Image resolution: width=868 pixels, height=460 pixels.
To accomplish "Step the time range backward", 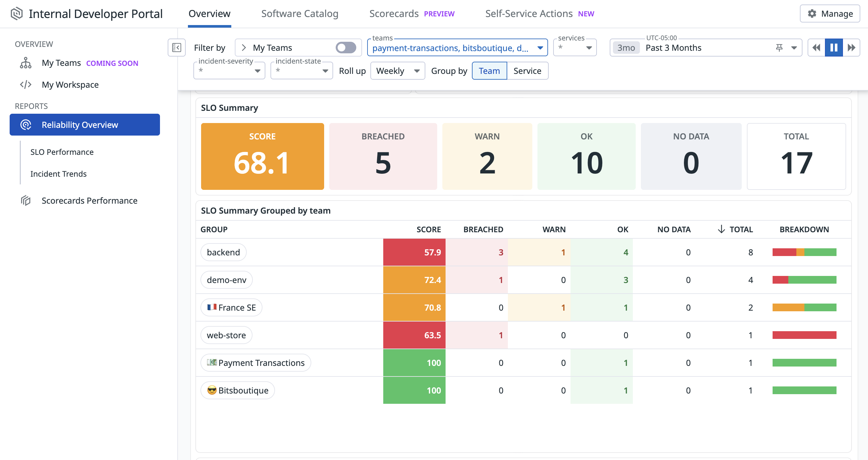I will 816,48.
